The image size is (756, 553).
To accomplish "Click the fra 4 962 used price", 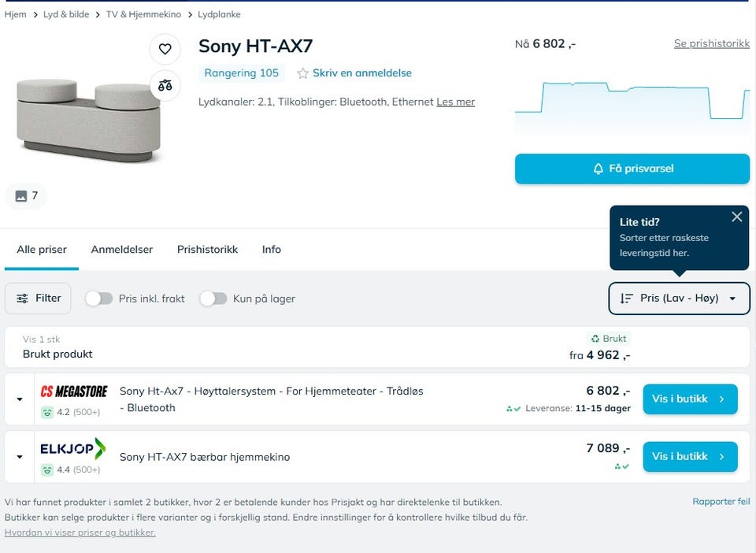I will pyautogui.click(x=600, y=355).
